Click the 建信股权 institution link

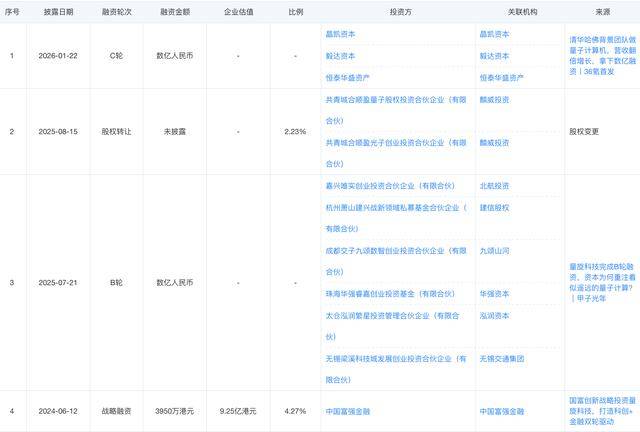pyautogui.click(x=494, y=207)
